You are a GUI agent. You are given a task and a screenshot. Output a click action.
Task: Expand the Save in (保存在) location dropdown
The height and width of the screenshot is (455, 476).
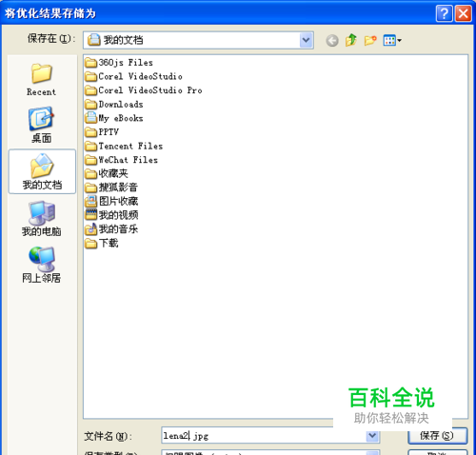coord(306,40)
